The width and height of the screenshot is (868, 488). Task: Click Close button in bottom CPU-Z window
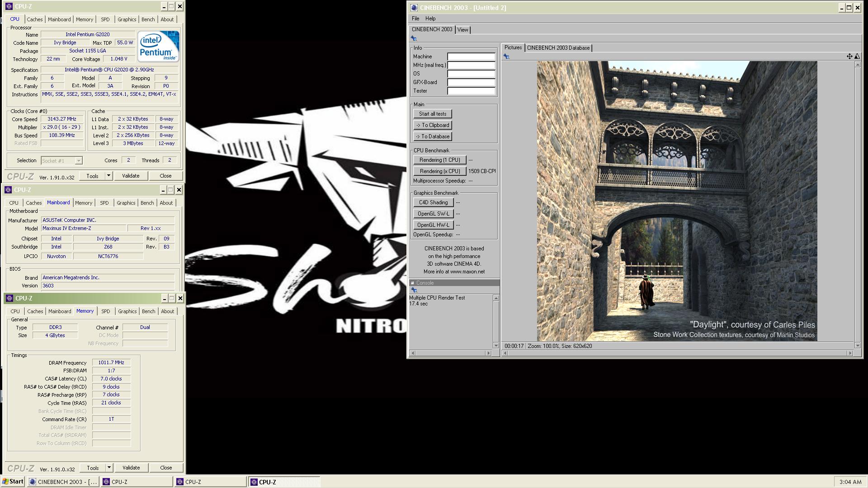pos(166,468)
